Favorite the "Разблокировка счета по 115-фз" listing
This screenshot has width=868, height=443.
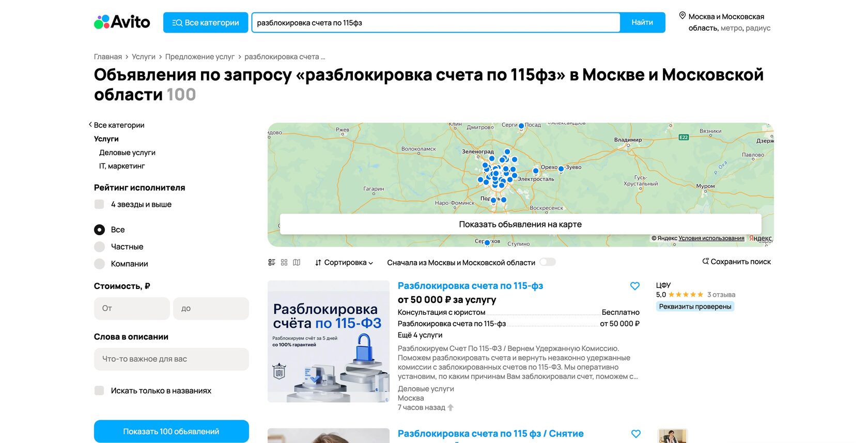[635, 286]
